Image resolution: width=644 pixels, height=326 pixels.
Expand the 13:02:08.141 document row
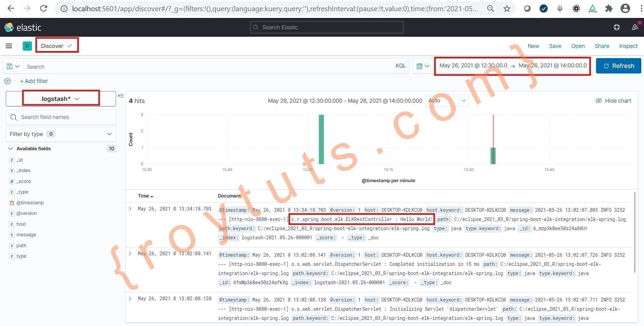click(x=130, y=254)
